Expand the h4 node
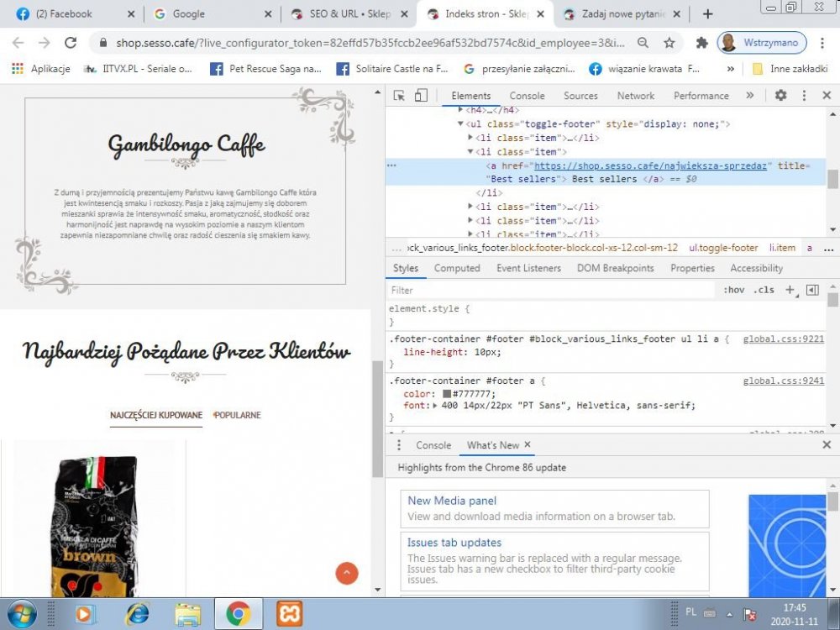The image size is (840, 630). 460,110
